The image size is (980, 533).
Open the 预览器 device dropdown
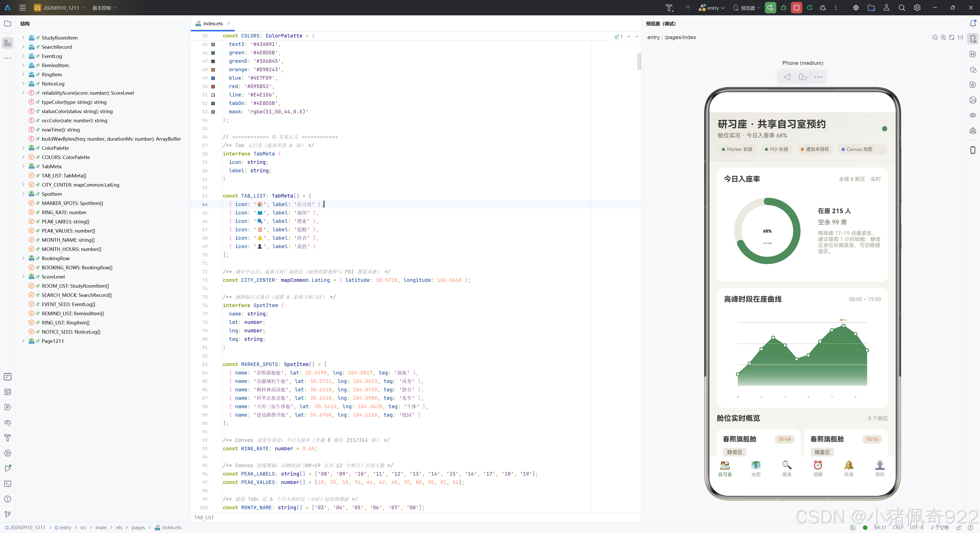point(747,8)
